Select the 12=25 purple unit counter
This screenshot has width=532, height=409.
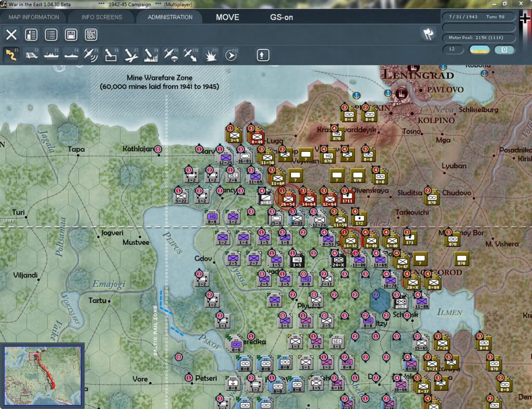tap(225, 158)
